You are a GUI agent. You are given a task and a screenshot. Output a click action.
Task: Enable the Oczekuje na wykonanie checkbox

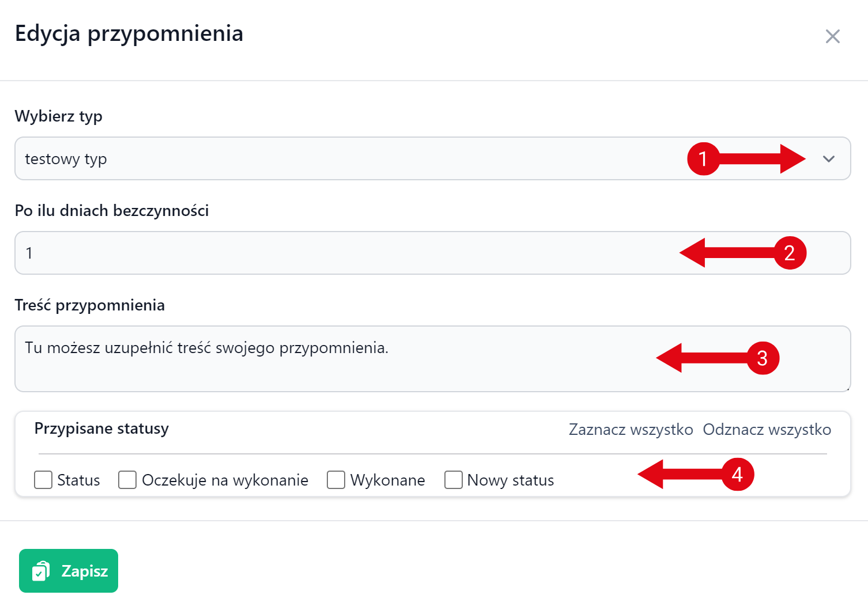[x=127, y=480]
